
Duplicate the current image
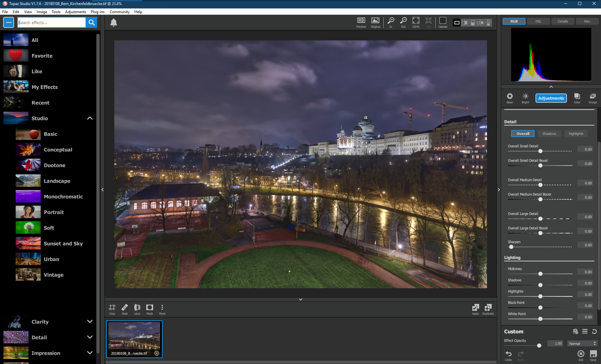[x=488, y=309]
